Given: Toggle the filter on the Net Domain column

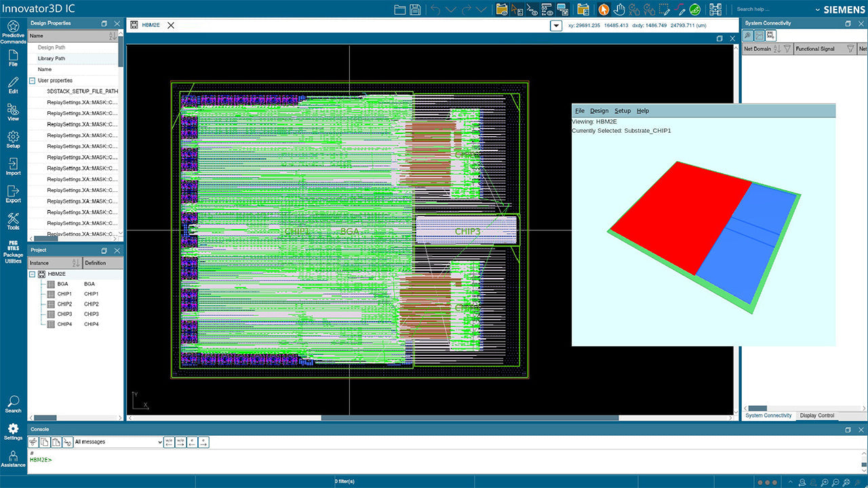Looking at the screenshot, I should [787, 48].
